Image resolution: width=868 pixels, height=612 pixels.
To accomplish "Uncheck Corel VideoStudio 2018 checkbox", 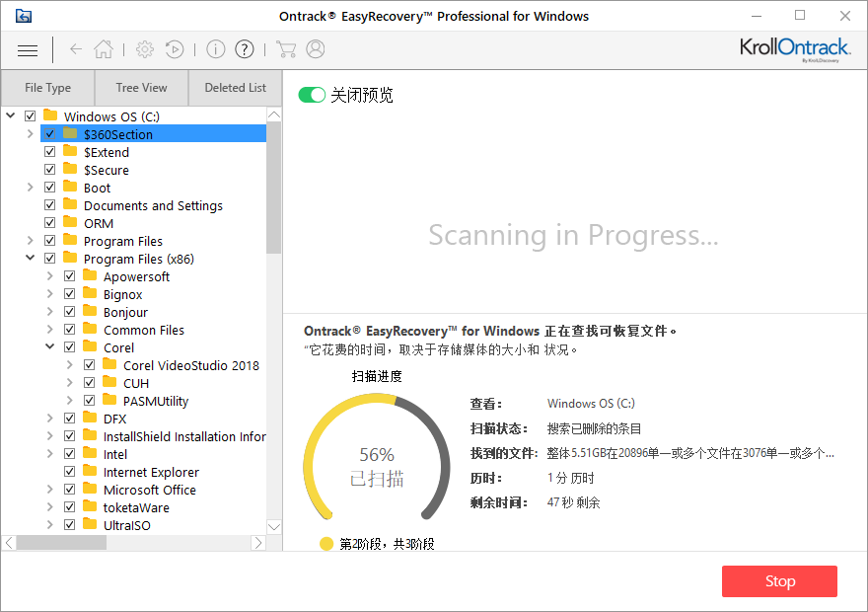I will [90, 365].
